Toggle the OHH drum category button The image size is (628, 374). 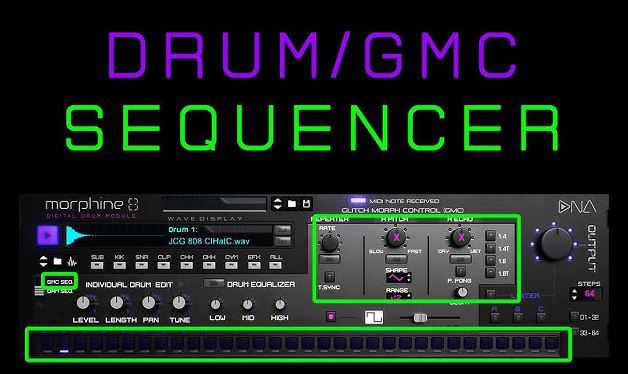pos(209,265)
